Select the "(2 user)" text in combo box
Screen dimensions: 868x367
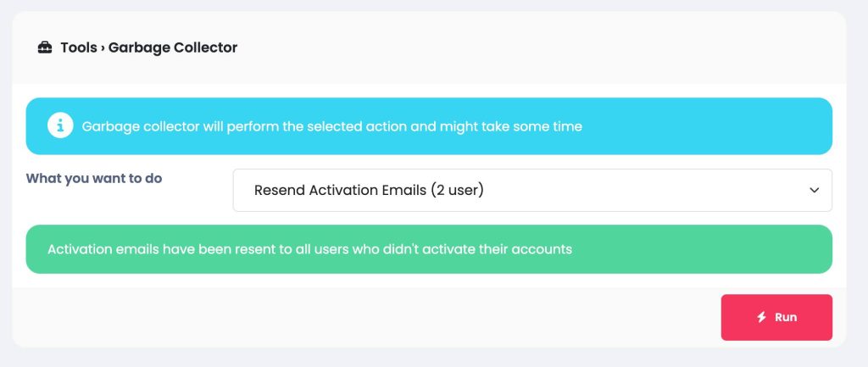coord(457,191)
